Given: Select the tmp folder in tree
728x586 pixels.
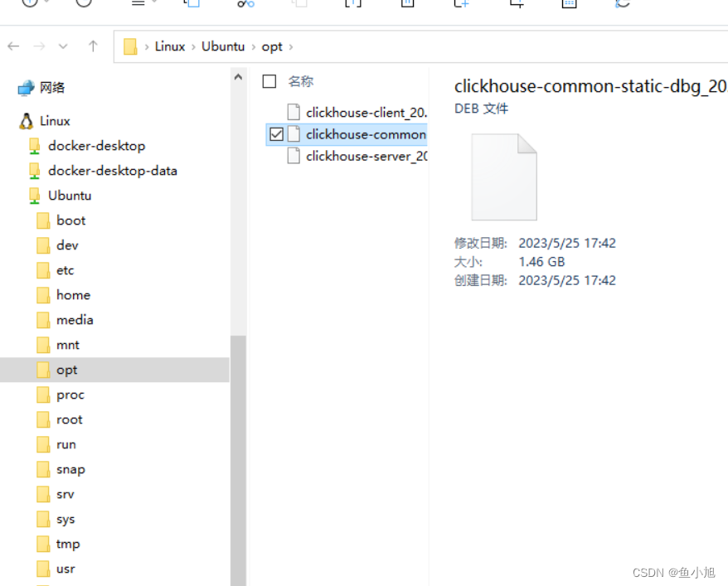Looking at the screenshot, I should coord(68,544).
